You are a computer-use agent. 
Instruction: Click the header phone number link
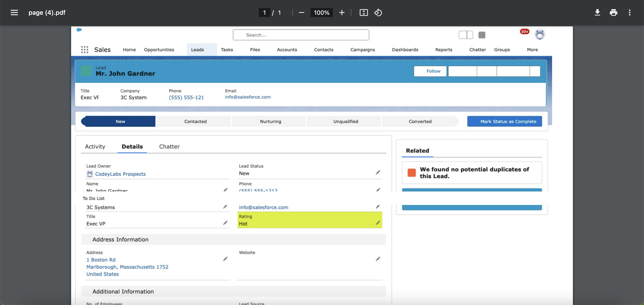tap(186, 97)
